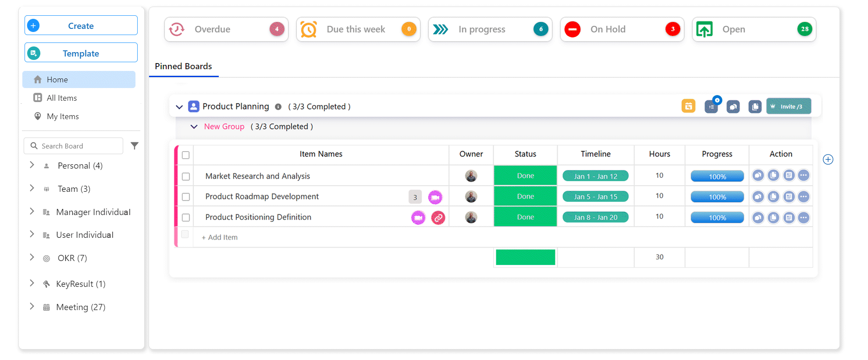Viewport: 868px width, 360px height.
Task: Open details icon for Product Roadmap Development
Action: pos(789,197)
